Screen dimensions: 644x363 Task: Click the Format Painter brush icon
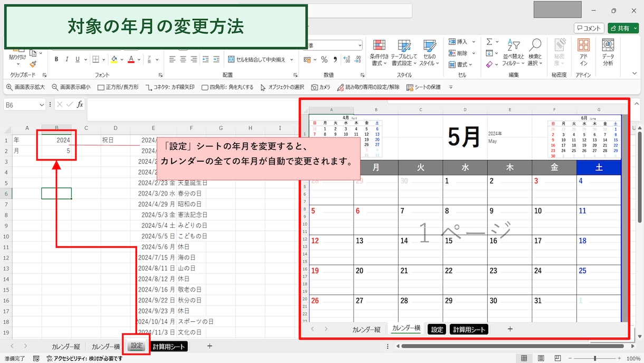click(x=33, y=64)
